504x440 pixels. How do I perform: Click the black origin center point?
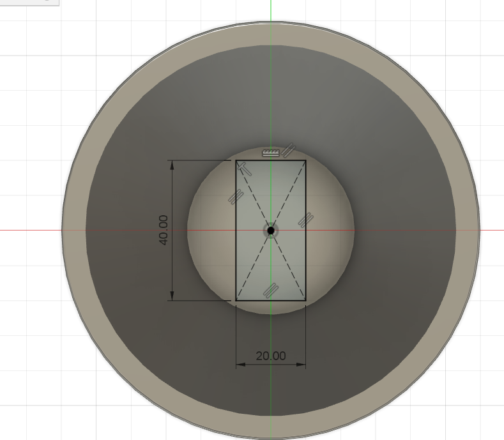pos(271,231)
